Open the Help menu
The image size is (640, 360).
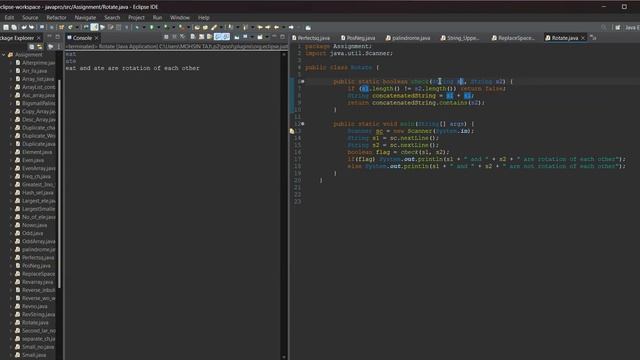pyautogui.click(x=203, y=18)
